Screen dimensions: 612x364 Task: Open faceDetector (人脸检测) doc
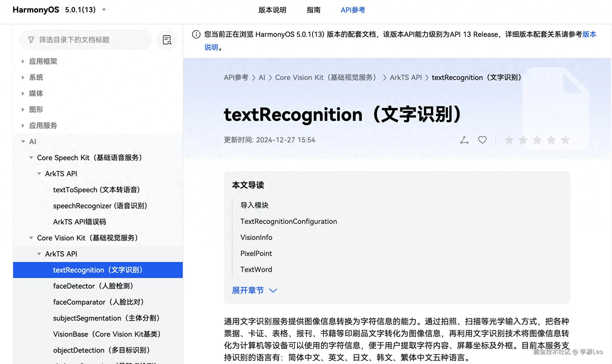click(93, 286)
